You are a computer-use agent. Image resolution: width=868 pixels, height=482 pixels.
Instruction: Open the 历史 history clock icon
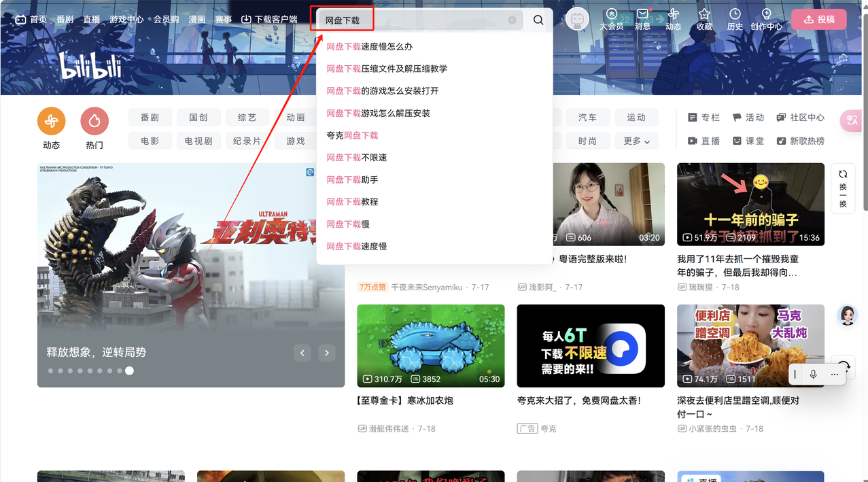pyautogui.click(x=735, y=19)
